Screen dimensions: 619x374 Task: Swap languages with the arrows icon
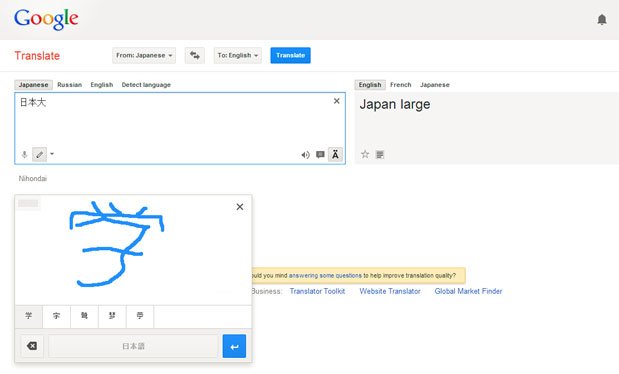(x=195, y=55)
